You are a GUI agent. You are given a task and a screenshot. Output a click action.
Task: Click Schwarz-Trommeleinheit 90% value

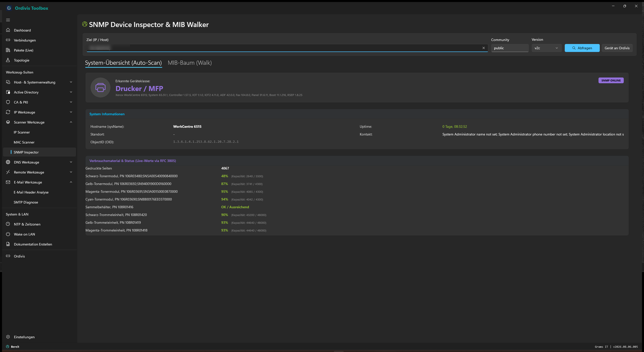click(225, 215)
